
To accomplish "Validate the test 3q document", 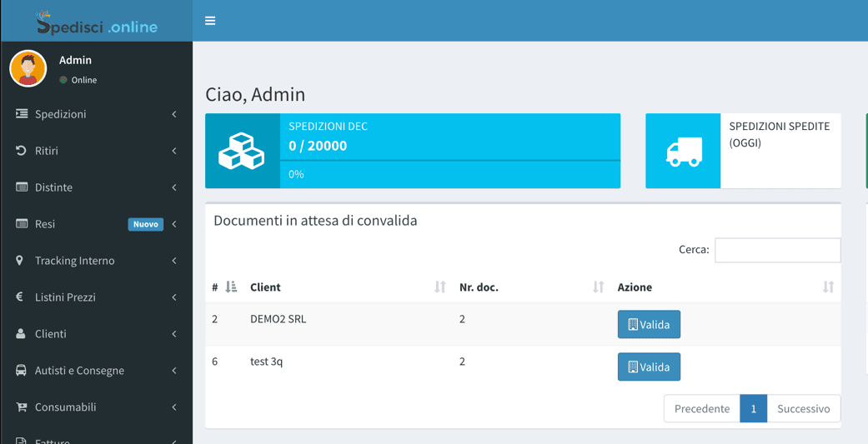I will pyautogui.click(x=649, y=367).
